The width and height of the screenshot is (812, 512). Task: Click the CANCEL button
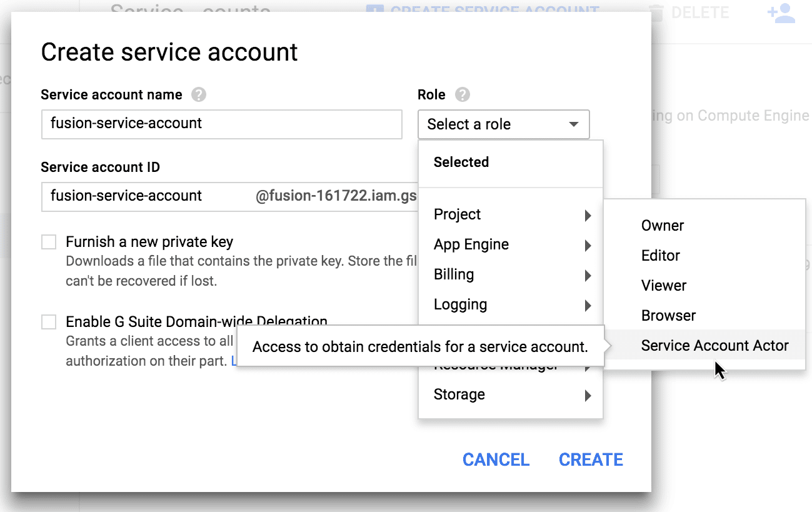(x=496, y=459)
